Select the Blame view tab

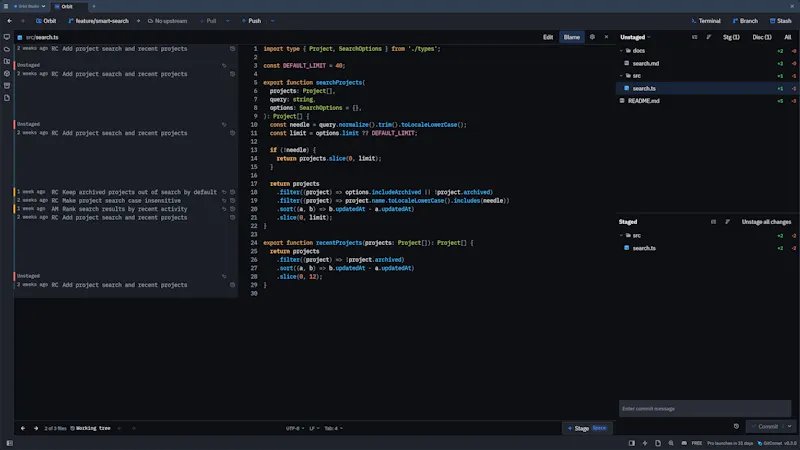[x=571, y=37]
